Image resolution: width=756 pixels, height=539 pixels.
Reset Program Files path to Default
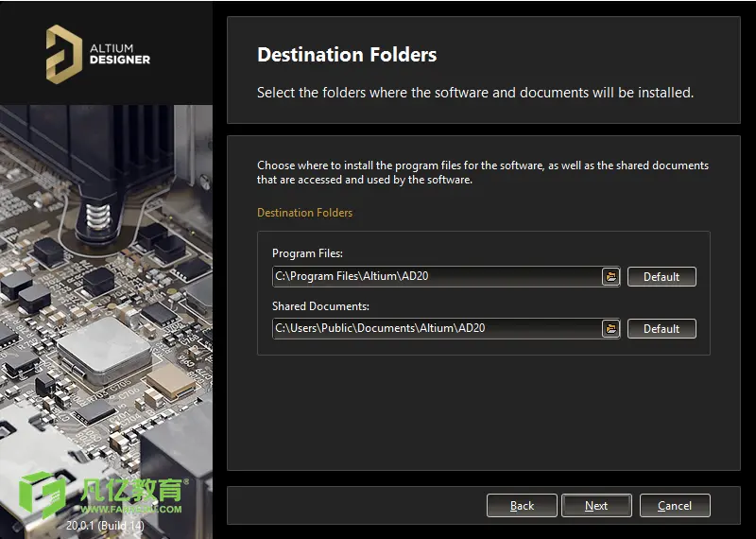click(x=661, y=276)
